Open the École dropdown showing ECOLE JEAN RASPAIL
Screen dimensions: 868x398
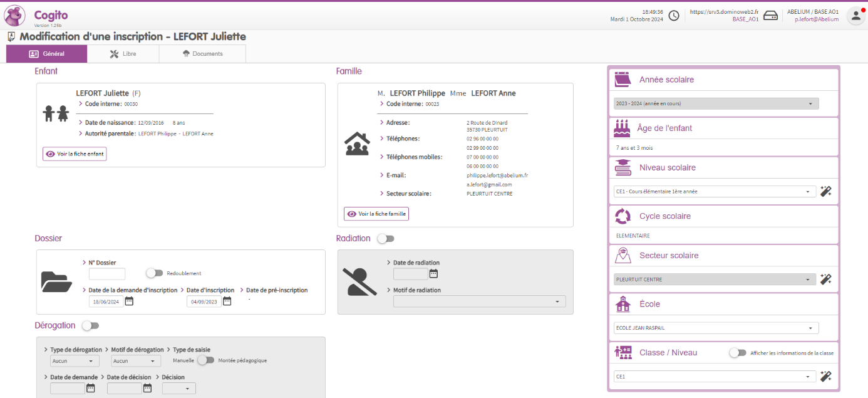(716, 328)
